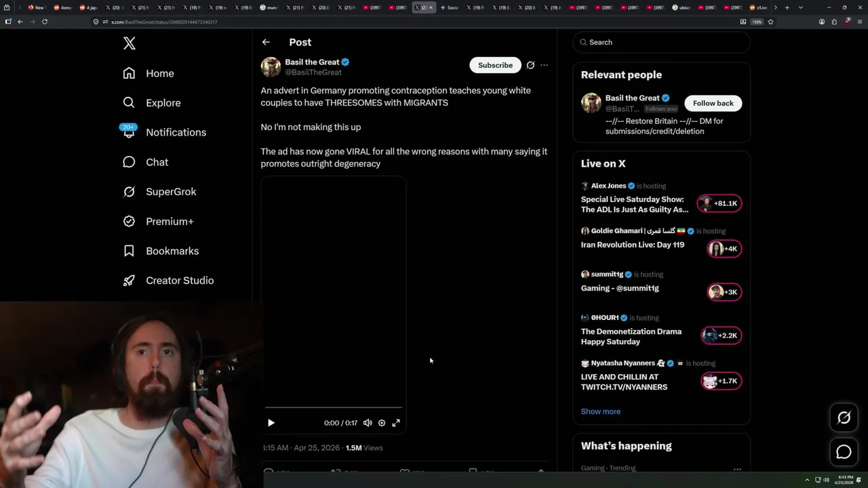Click the taskbar volume icon
Screen dimensions: 868x488
826,480
